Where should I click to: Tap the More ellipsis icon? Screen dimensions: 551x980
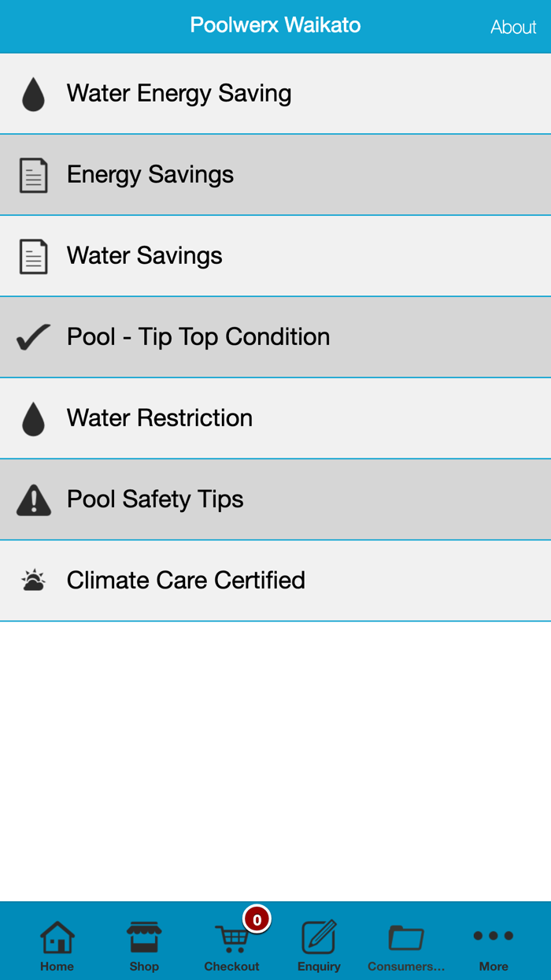coord(494,936)
